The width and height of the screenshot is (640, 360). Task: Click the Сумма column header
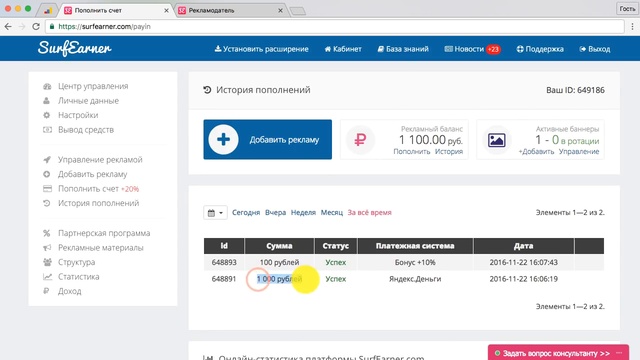pos(279,246)
